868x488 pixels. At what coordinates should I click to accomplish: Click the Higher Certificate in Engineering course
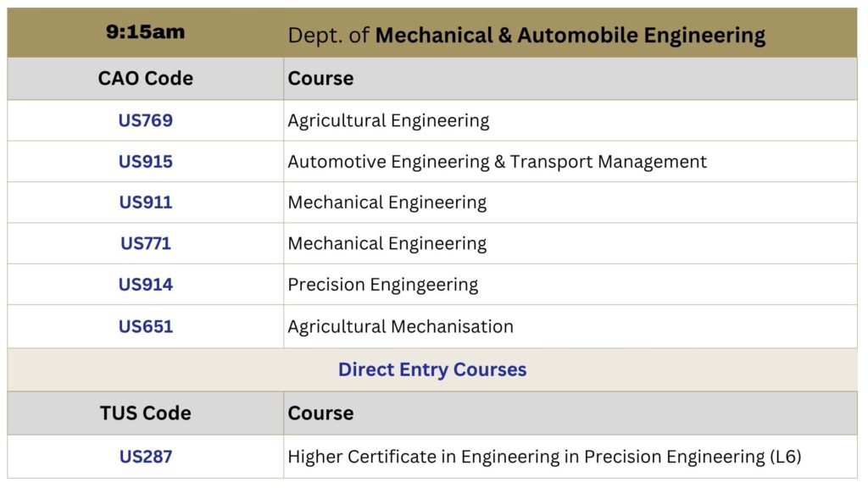coord(544,457)
